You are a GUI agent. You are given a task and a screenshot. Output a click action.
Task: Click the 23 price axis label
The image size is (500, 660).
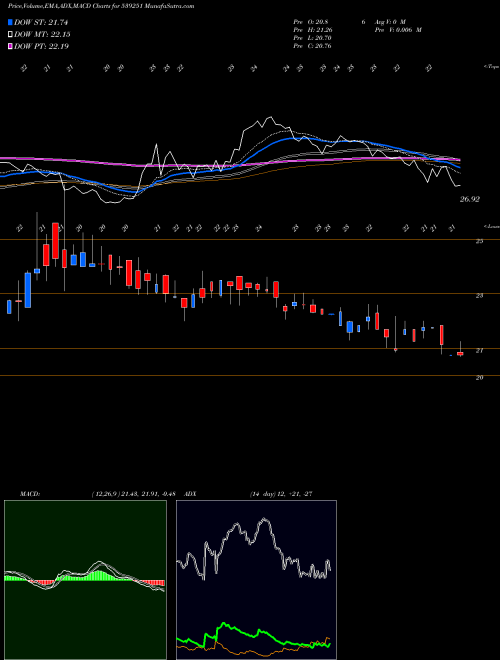[479, 296]
